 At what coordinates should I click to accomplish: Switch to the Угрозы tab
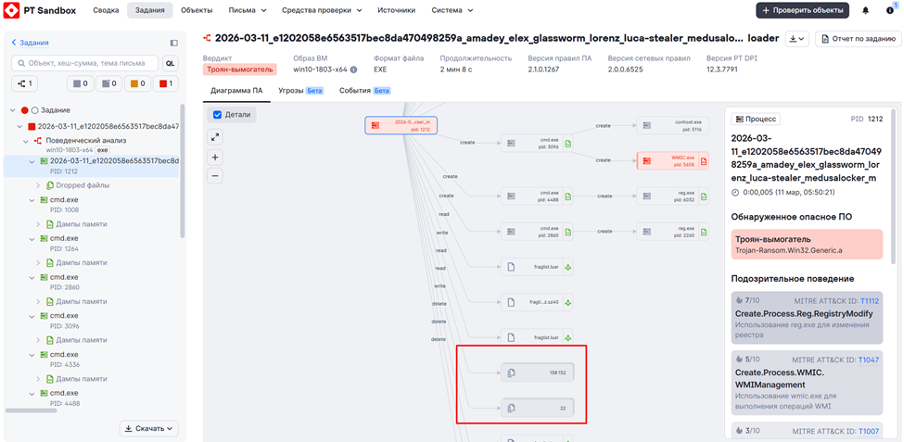301,91
